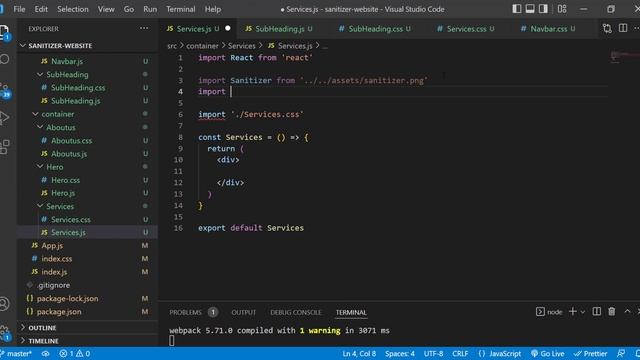
Task: Toggle the bottom panel layout icon
Action: (530, 9)
